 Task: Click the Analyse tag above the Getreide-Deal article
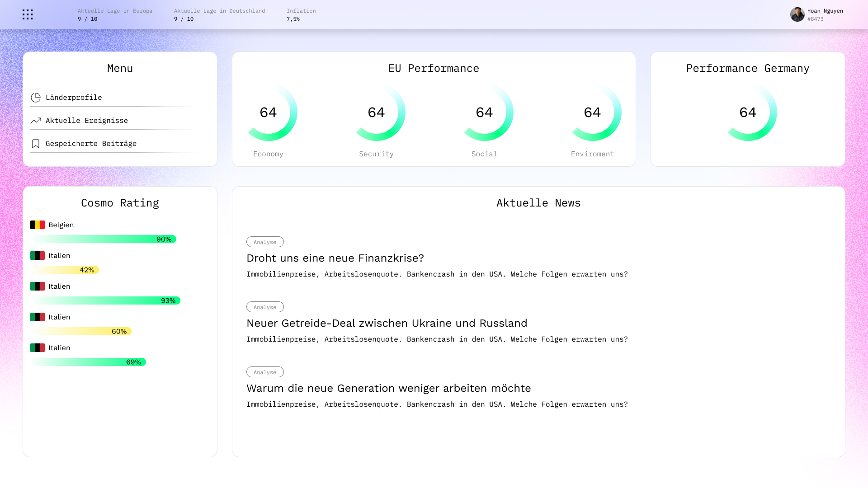265,307
